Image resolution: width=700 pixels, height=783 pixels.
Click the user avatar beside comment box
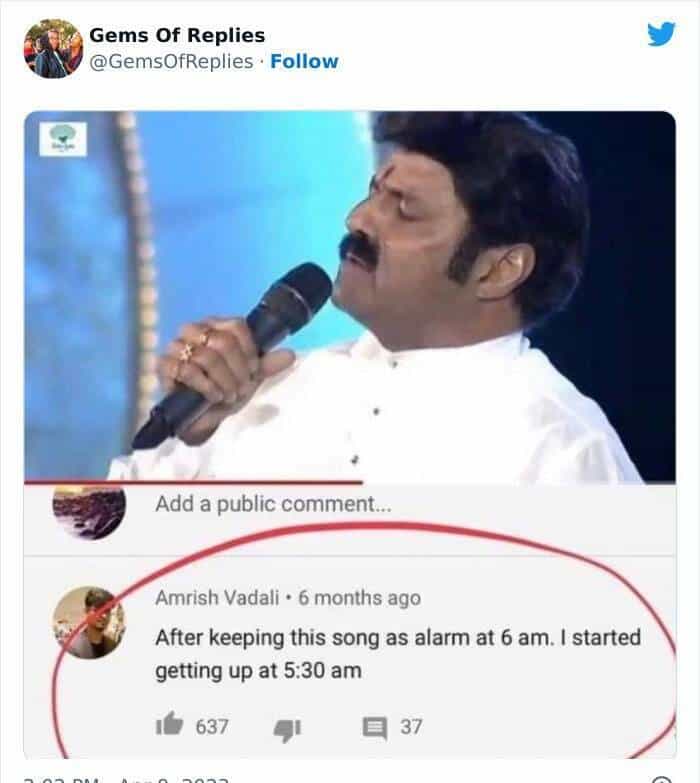point(89,512)
